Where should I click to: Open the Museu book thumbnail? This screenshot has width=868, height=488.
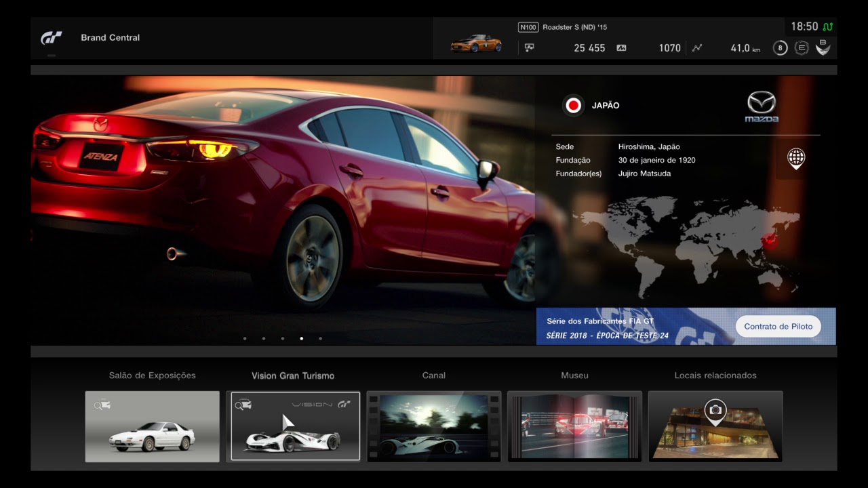tap(574, 426)
